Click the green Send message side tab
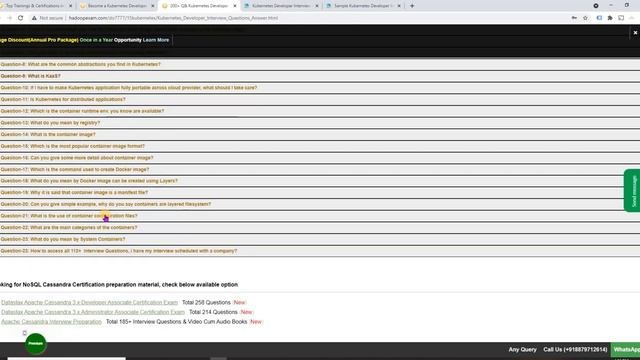 coord(632,191)
